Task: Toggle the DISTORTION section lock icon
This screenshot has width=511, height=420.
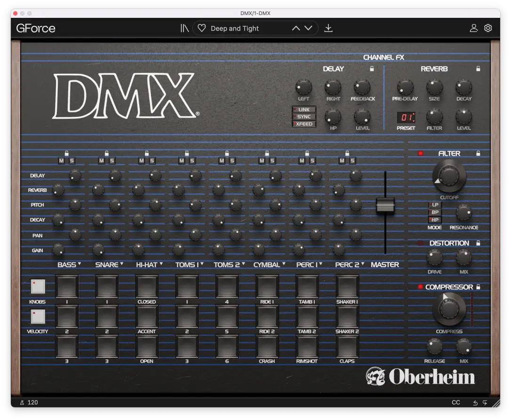Action: click(x=478, y=243)
